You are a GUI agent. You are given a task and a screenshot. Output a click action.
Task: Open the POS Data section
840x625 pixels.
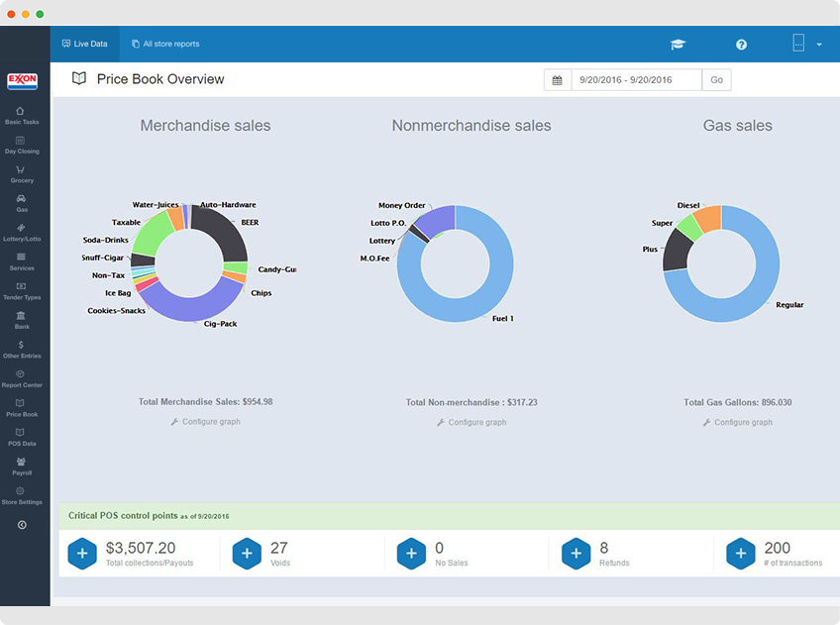point(22,437)
